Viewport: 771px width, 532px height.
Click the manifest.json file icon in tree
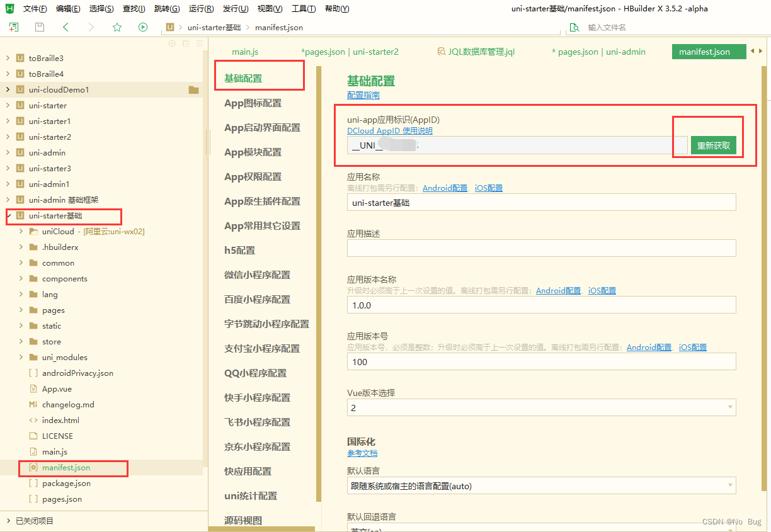[x=34, y=468]
